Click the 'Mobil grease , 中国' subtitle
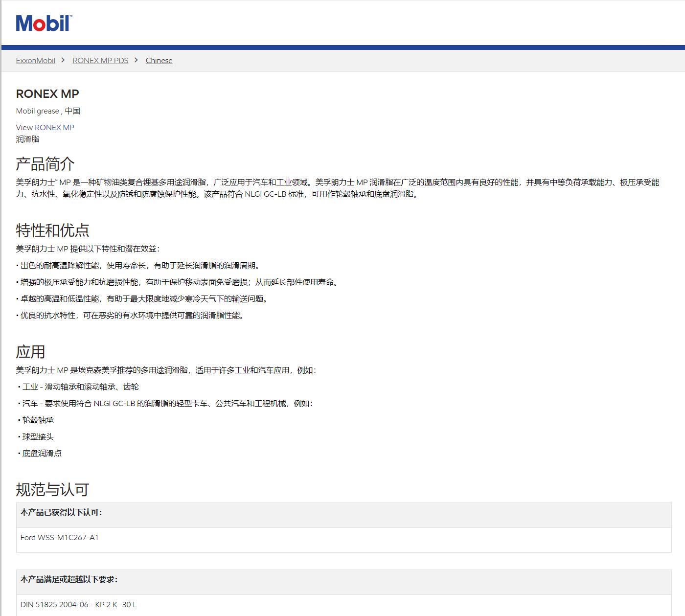685x616 pixels. [48, 111]
